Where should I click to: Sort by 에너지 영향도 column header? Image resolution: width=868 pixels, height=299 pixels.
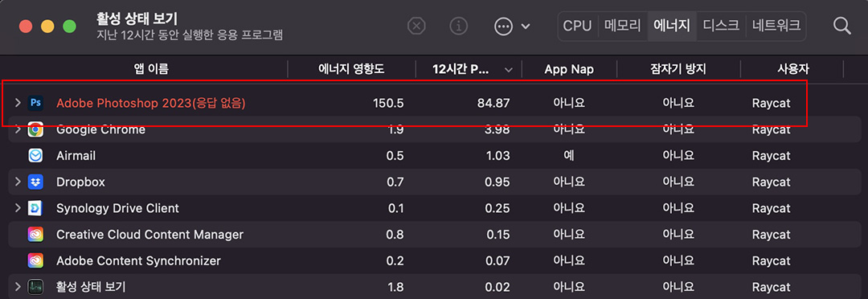click(351, 69)
